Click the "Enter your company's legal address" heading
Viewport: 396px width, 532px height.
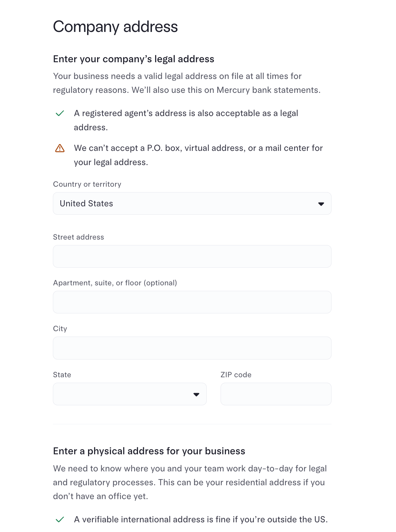point(134,59)
